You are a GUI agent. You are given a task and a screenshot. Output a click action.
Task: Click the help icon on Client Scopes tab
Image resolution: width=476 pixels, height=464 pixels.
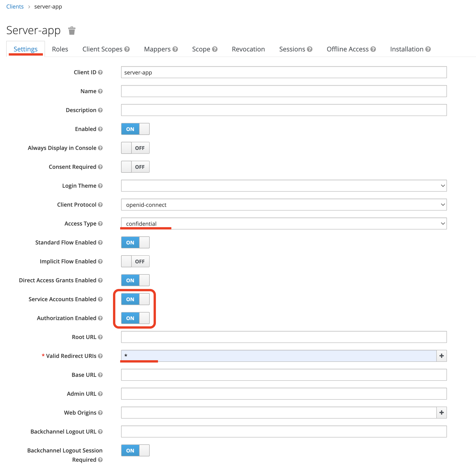point(127,49)
